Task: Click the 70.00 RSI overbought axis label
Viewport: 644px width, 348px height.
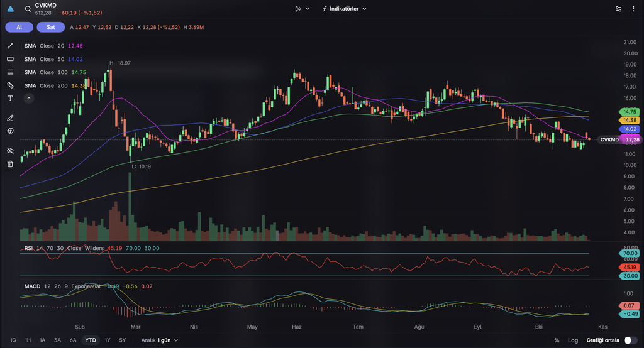Action: 630,254
